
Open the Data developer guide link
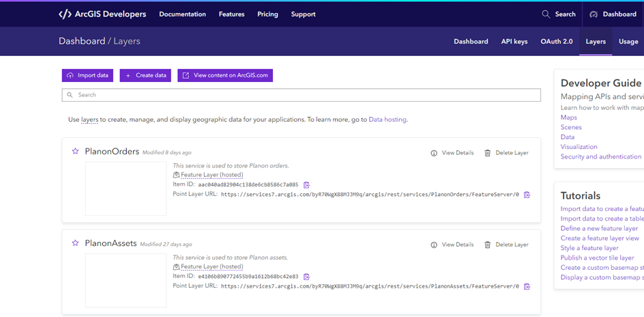pyautogui.click(x=568, y=137)
